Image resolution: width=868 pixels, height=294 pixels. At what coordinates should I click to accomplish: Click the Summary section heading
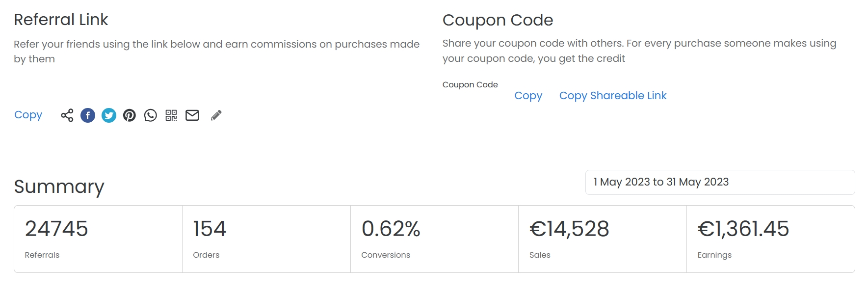click(x=59, y=187)
